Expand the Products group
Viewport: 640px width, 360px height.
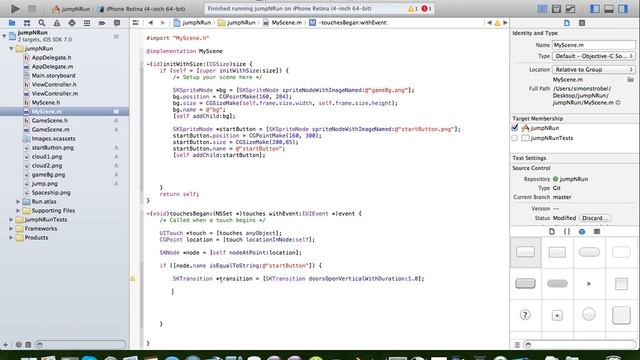click(11, 238)
